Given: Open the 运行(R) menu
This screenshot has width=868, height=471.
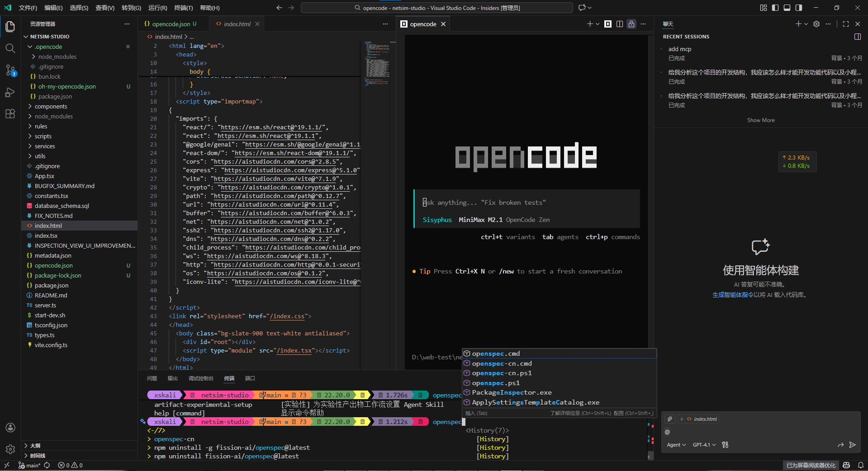Looking at the screenshot, I should (x=157, y=8).
